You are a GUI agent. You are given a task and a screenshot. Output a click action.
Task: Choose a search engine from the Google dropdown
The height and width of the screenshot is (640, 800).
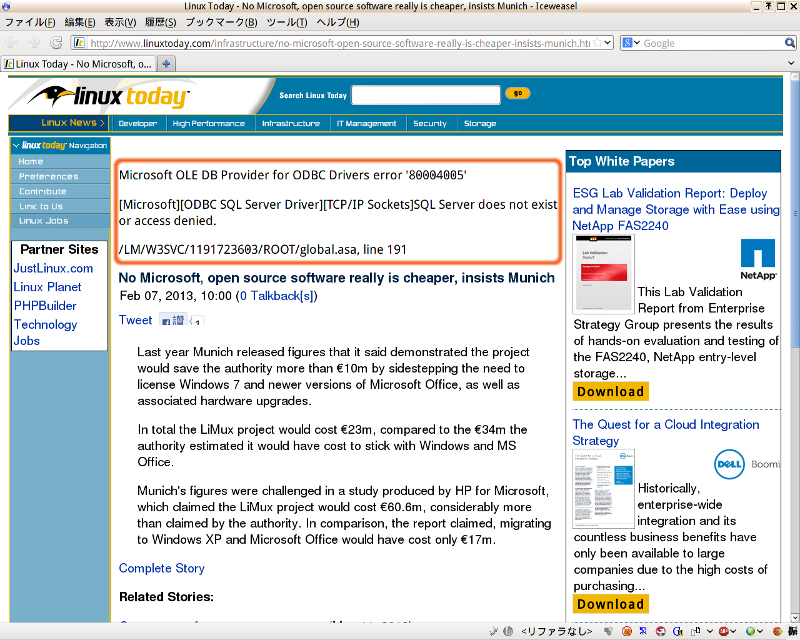(x=631, y=43)
